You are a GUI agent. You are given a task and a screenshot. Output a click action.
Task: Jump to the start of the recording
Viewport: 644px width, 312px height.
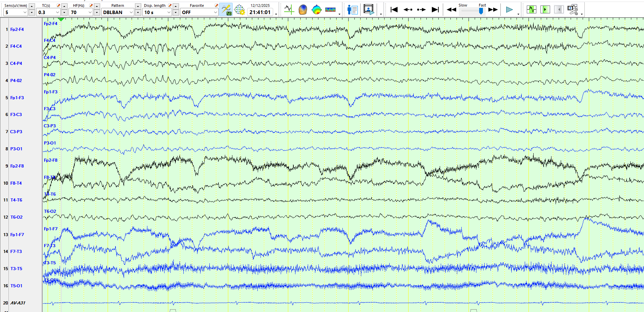[394, 10]
